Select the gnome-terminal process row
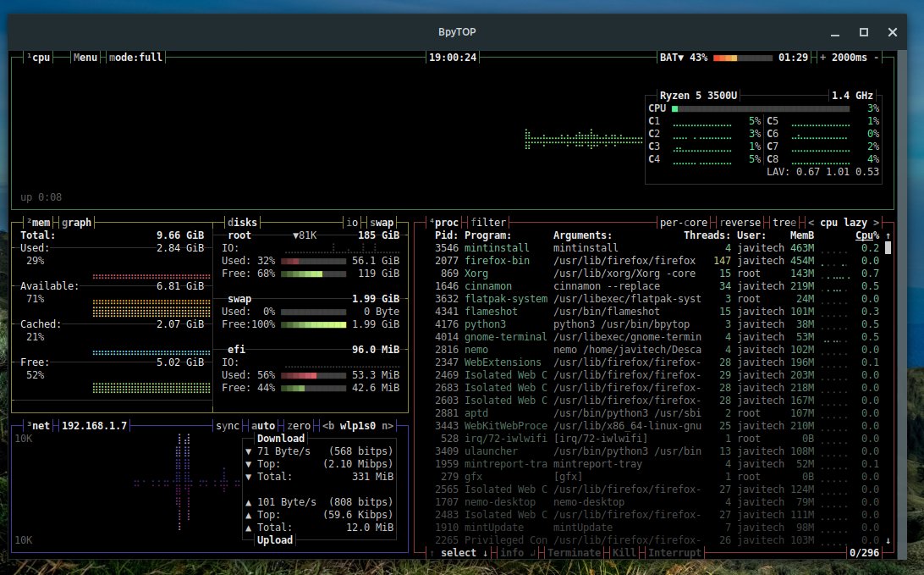The height and width of the screenshot is (575, 924). coord(657,337)
